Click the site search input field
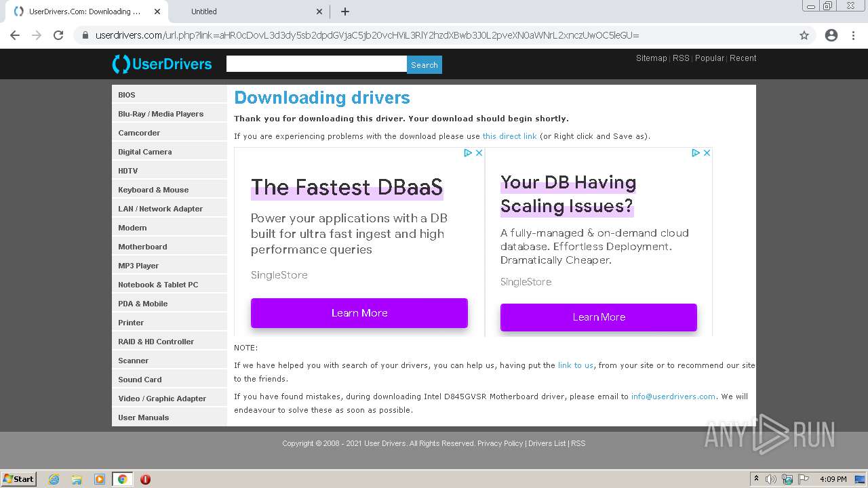 [317, 64]
